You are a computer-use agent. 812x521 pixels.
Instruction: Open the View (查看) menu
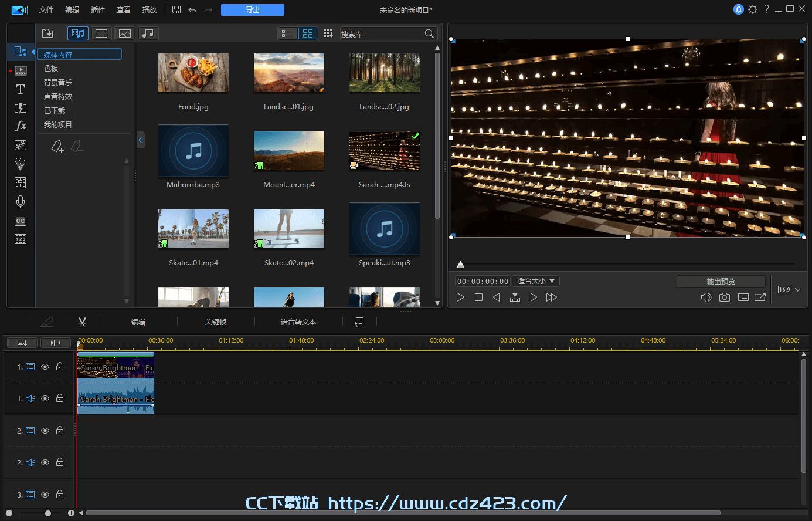[x=124, y=10]
